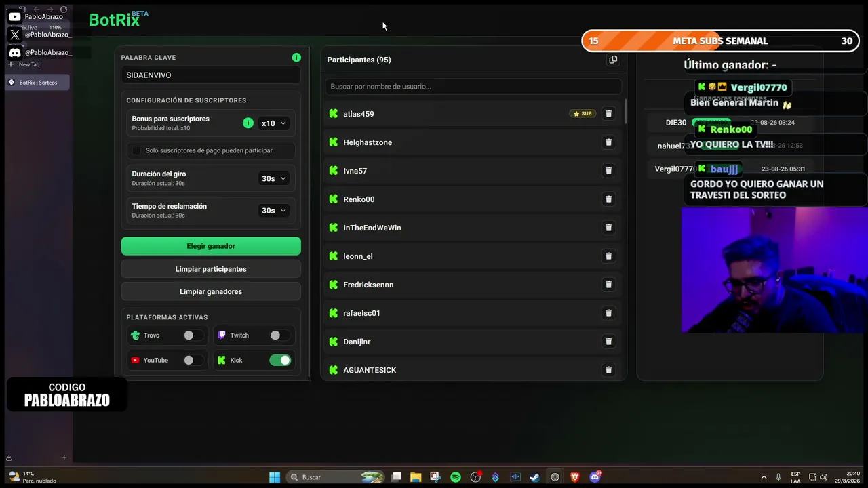Viewport: 868px width, 488px height.
Task: Click the participant name leonn_el
Action: [358, 256]
